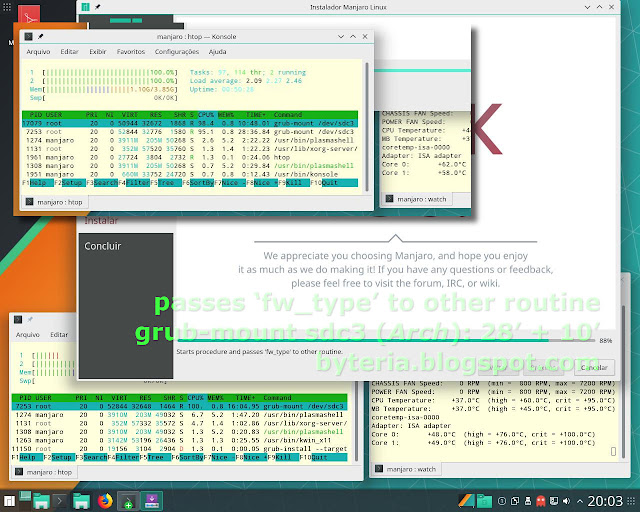Select 'manjaro : watch' tab in bottom-right Konsole
Screen dimensions: 640x512
pos(406,469)
